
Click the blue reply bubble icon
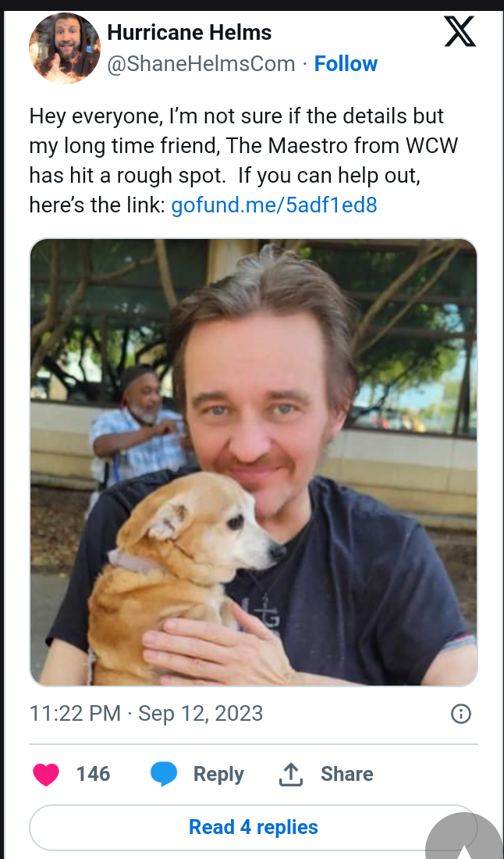[x=164, y=774]
